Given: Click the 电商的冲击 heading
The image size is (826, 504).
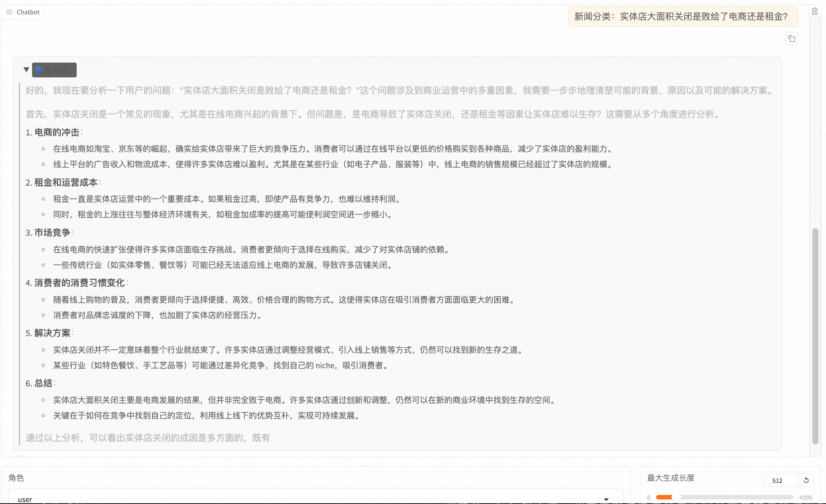Looking at the screenshot, I should click(x=57, y=132).
